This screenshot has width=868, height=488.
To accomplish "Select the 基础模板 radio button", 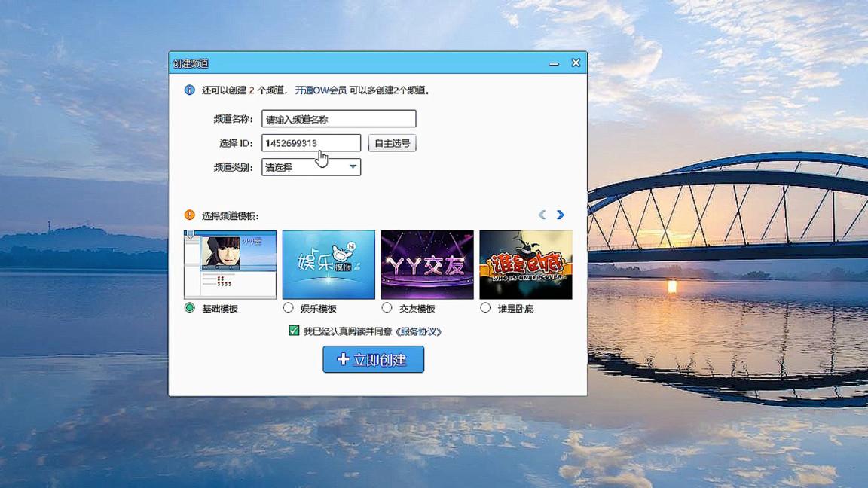I will (189, 307).
